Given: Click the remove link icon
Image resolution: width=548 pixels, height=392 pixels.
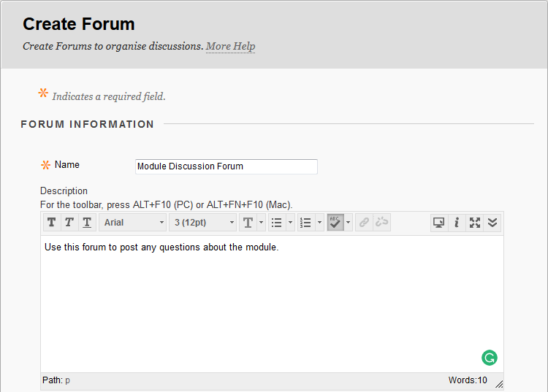Looking at the screenshot, I should point(381,223).
